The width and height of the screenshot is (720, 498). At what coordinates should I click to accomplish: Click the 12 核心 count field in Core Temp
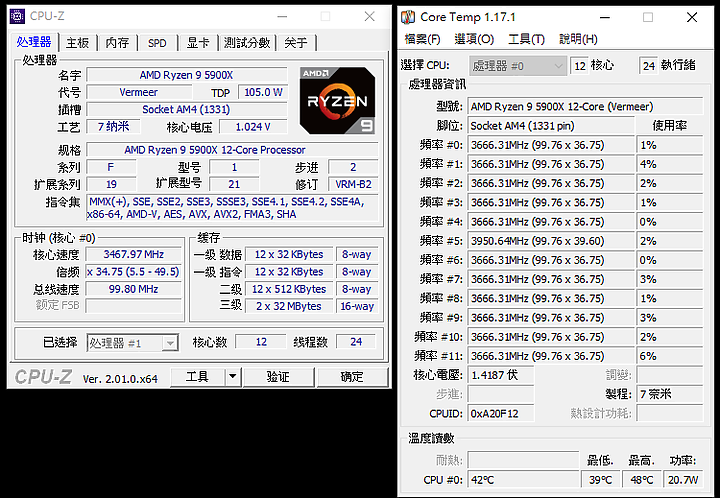tap(580, 66)
